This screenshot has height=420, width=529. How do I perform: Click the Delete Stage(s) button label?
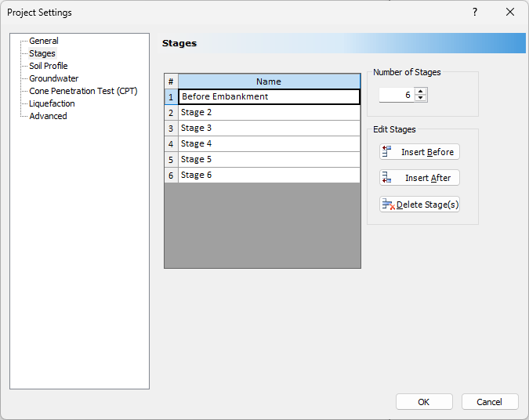point(427,205)
